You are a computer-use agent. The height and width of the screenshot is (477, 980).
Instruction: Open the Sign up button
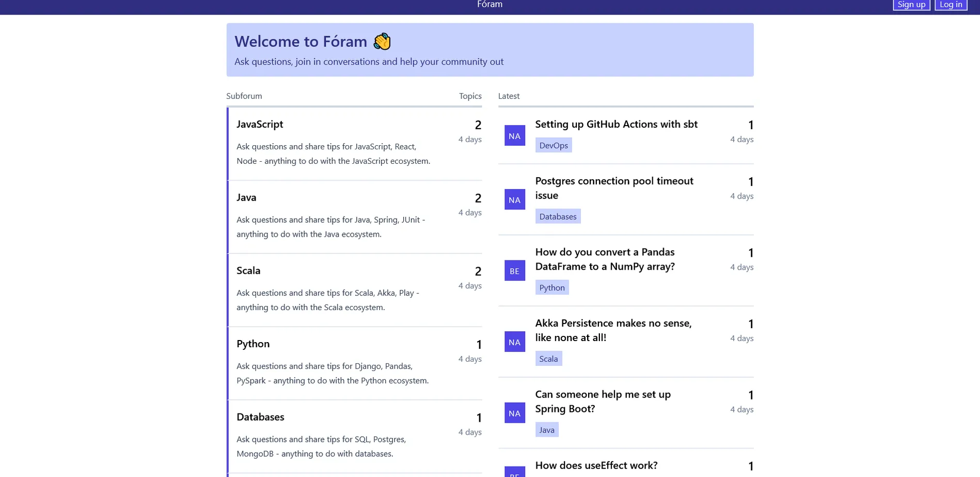pos(911,5)
